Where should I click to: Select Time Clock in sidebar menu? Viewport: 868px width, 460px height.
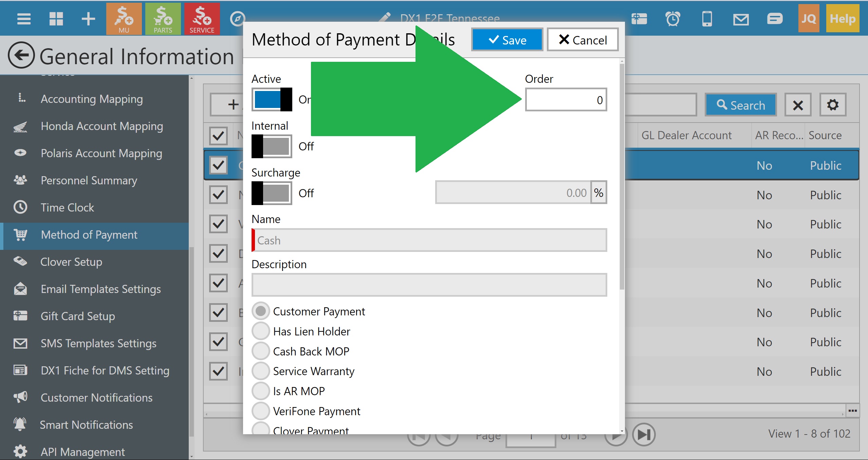(x=67, y=207)
